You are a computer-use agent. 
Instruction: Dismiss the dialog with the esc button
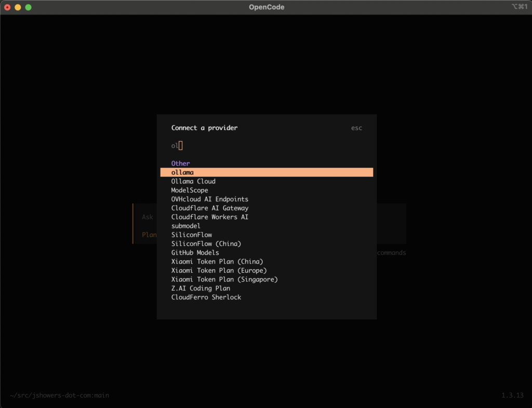point(356,128)
